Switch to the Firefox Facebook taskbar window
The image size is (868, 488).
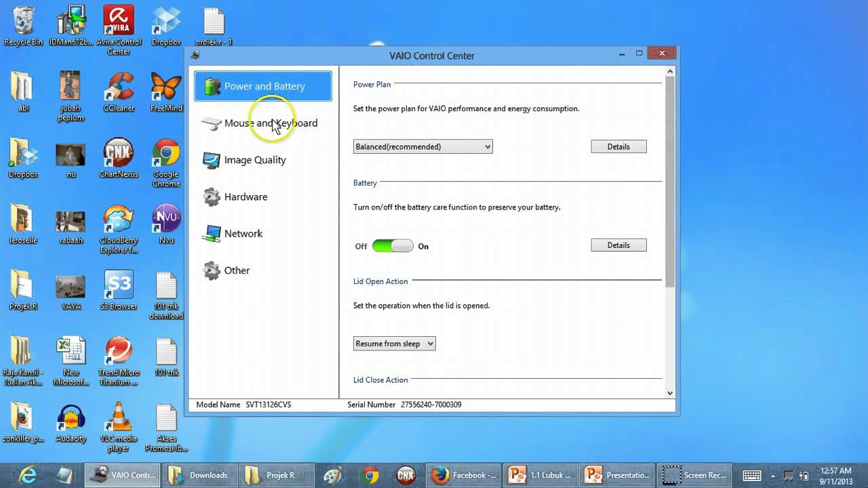463,475
